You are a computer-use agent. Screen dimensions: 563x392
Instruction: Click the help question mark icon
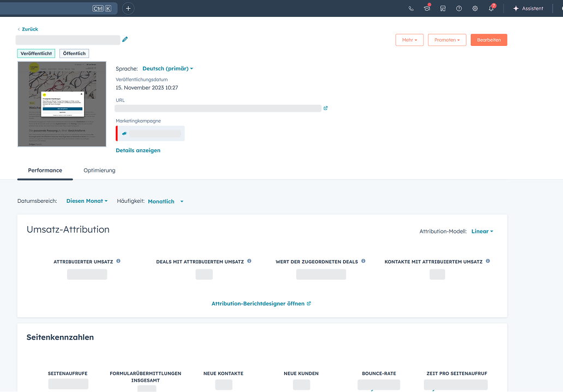pos(459,9)
